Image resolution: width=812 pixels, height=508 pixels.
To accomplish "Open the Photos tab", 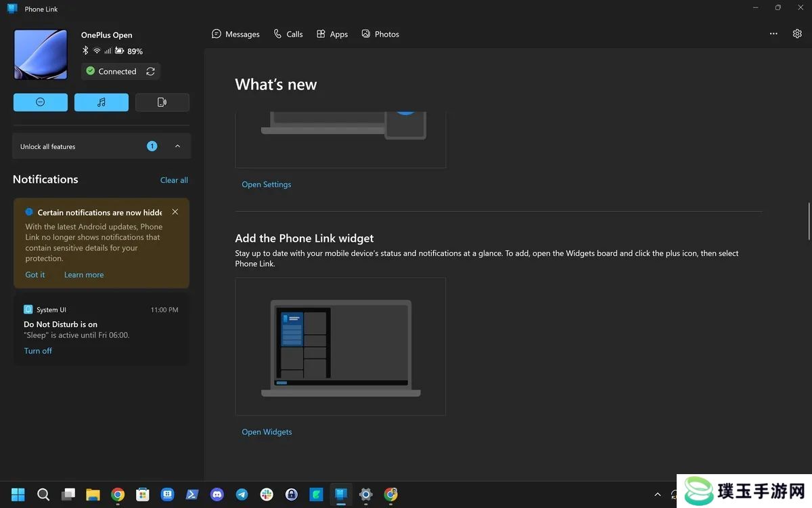I will (380, 34).
